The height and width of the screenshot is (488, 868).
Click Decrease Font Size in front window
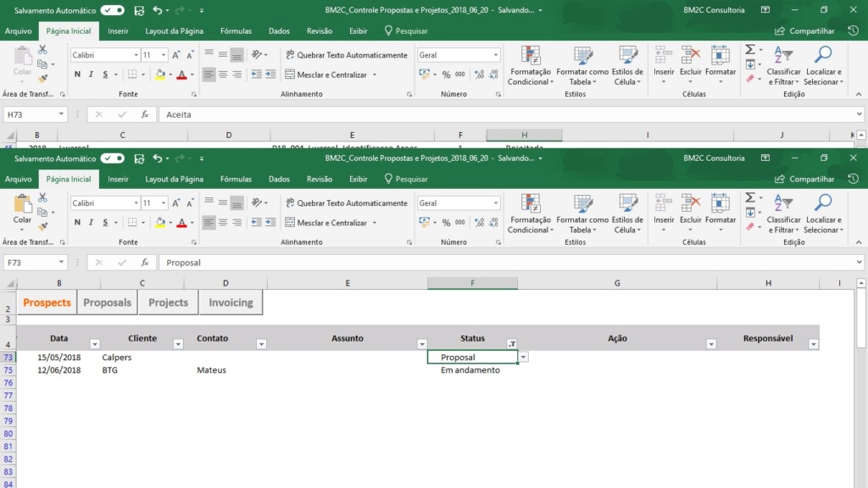coord(190,203)
